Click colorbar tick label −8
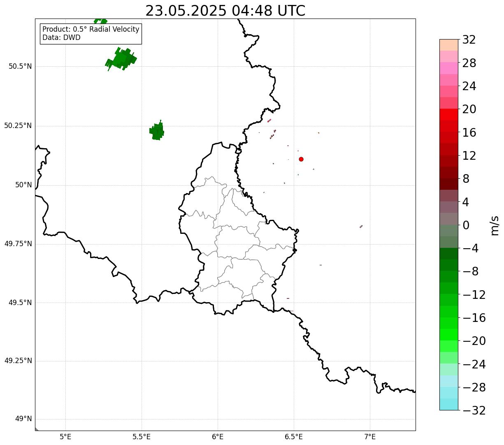This screenshot has width=504, height=445. click(x=470, y=271)
